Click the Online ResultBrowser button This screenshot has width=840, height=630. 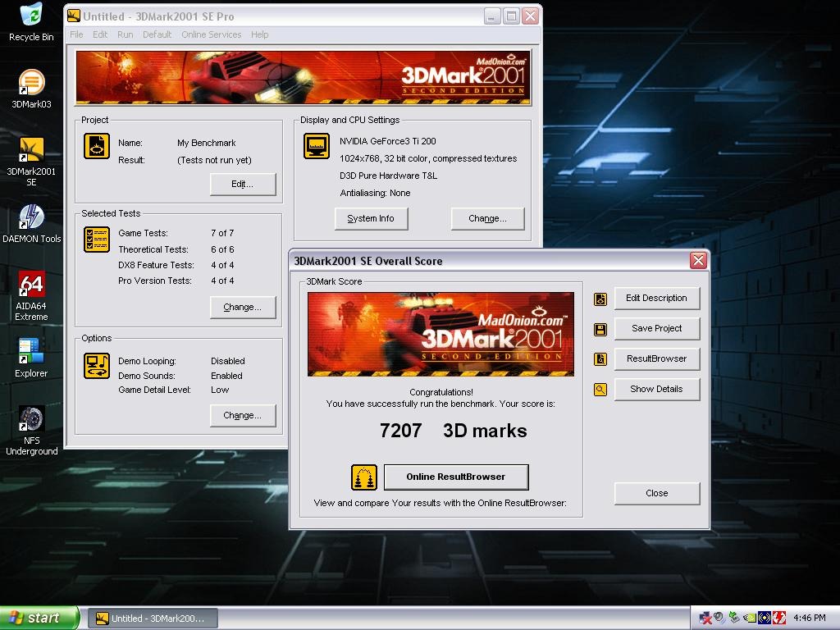[456, 477]
